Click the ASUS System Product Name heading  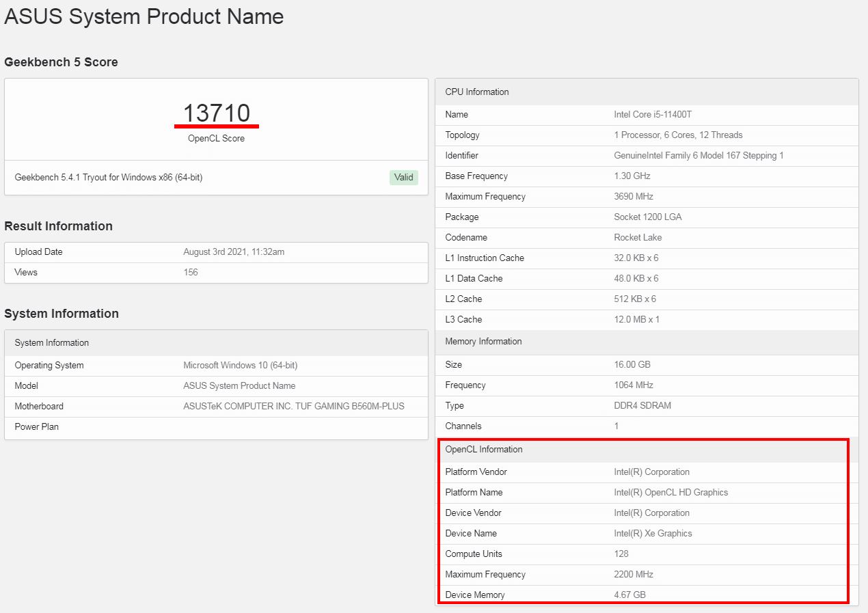[144, 16]
